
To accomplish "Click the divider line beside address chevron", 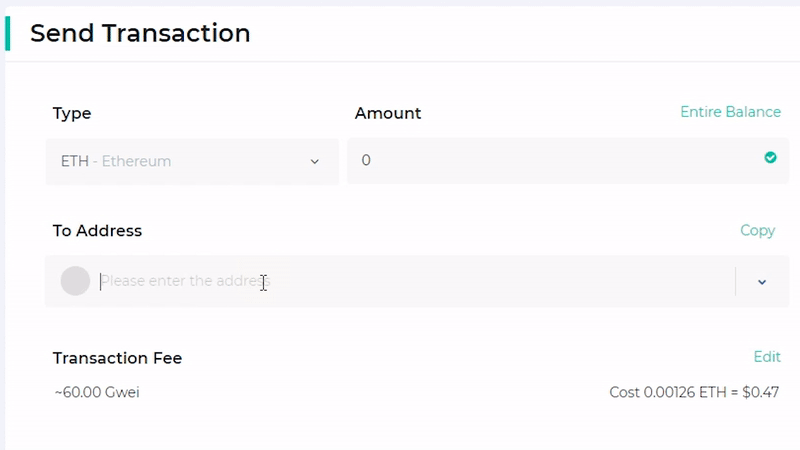I will click(x=736, y=281).
